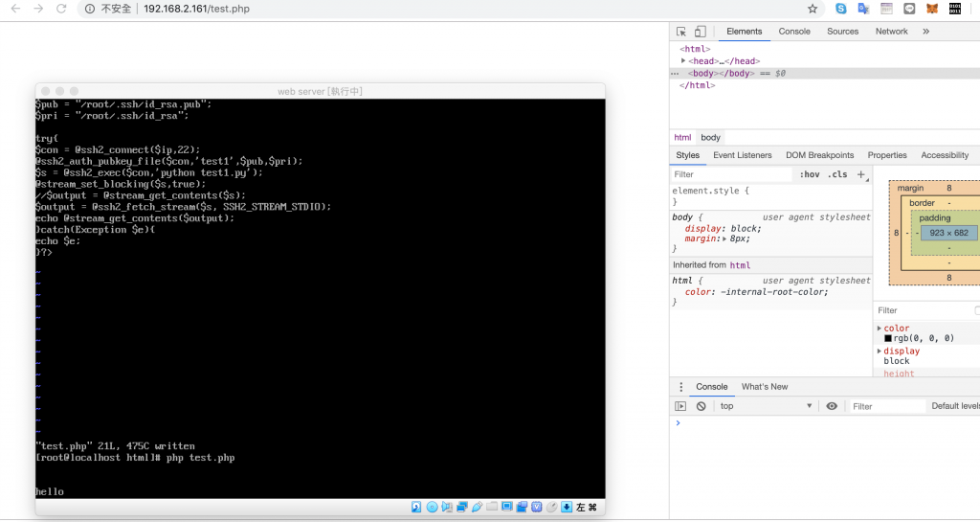Clear the console with the block icon
This screenshot has height=522, width=980.
(x=702, y=406)
